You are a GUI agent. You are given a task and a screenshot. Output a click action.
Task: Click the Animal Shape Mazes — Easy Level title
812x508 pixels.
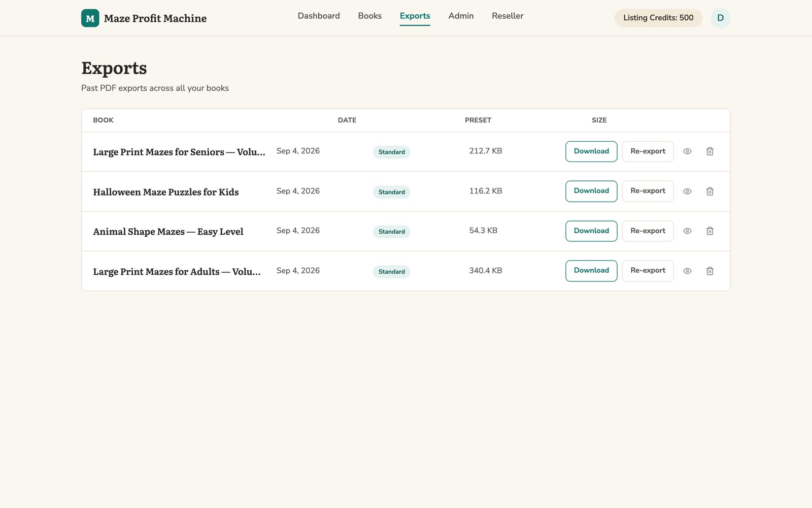(168, 232)
